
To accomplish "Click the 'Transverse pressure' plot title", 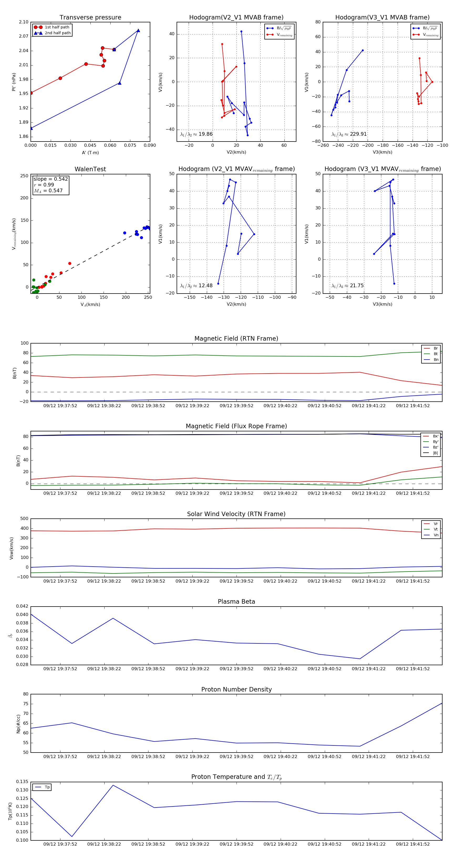I will pos(90,18).
